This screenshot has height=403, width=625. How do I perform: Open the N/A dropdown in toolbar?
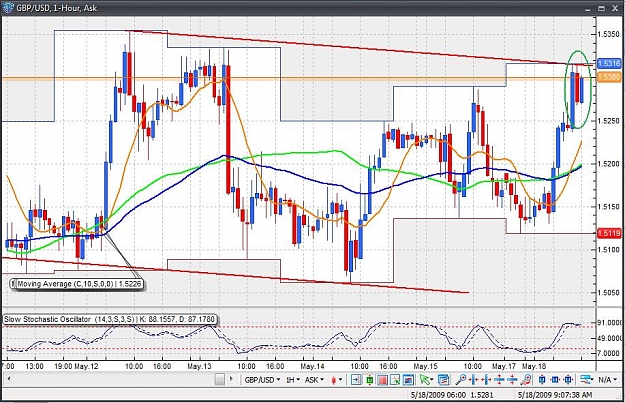608,379
